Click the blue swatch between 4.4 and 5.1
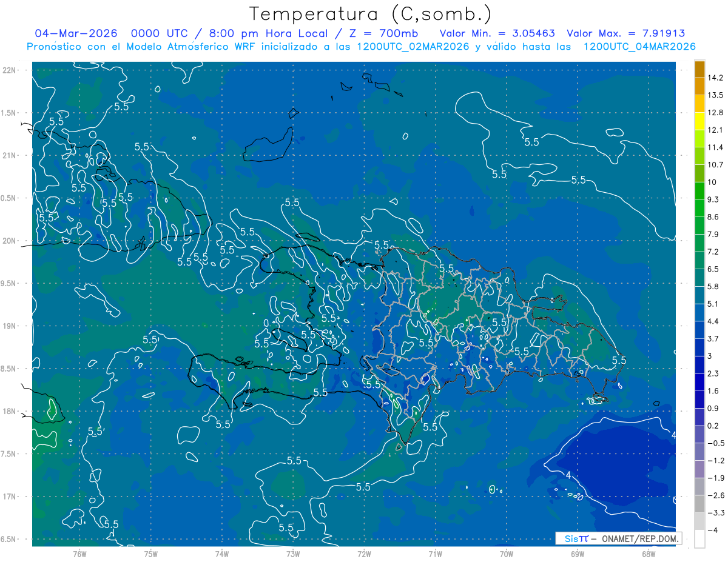The height and width of the screenshot is (562, 728). [699, 312]
